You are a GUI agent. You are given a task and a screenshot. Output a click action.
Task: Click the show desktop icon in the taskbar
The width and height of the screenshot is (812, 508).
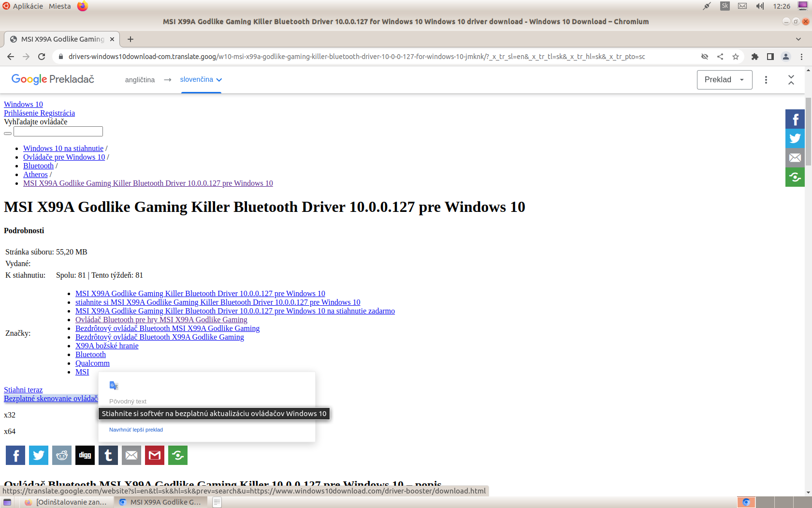tap(7, 502)
